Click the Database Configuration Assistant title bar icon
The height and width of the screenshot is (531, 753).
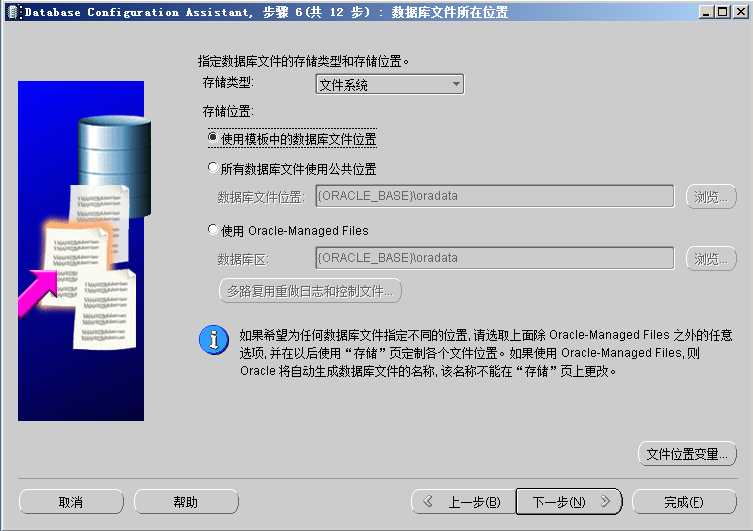click(14, 12)
